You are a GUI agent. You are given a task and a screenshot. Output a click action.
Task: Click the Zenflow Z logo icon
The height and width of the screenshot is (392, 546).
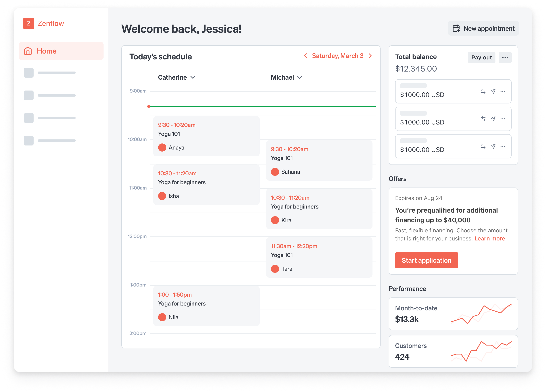tap(29, 23)
